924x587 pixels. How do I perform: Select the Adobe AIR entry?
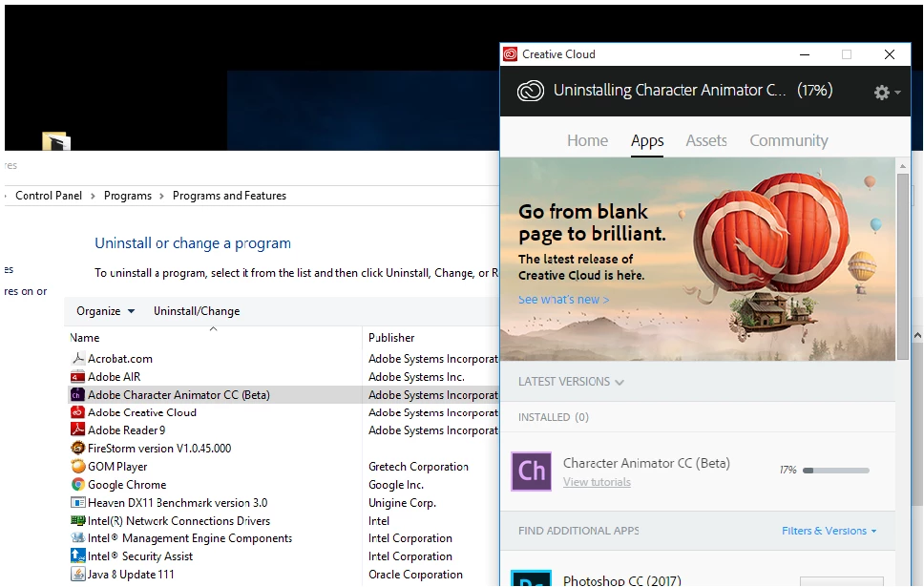pyautogui.click(x=115, y=377)
